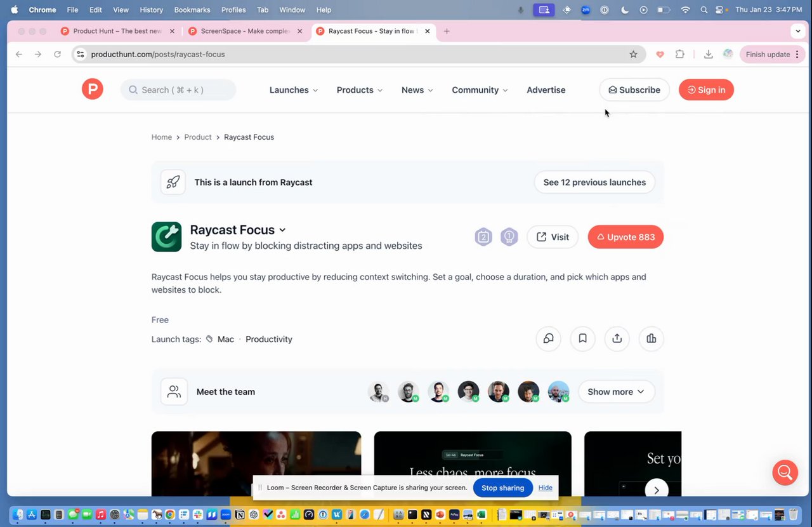
Task: Click the number 1 badge icon
Action: 509,237
